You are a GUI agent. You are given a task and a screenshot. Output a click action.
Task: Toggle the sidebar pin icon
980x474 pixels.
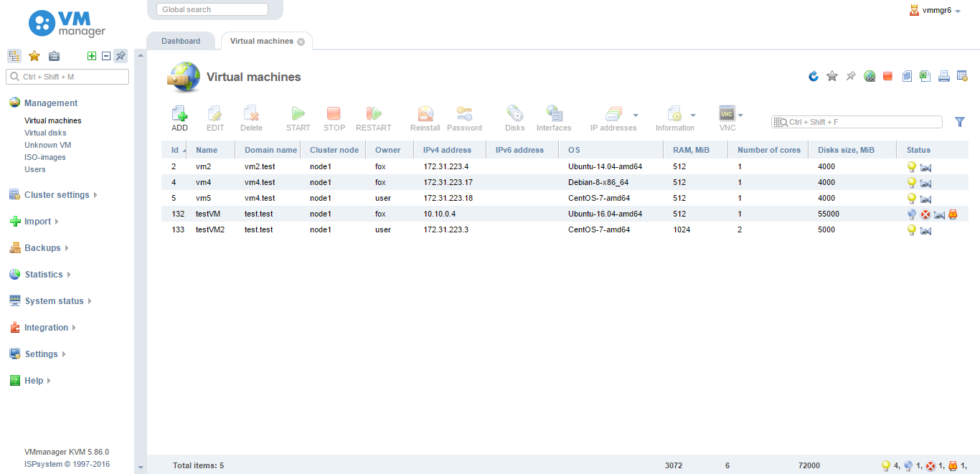click(x=121, y=56)
